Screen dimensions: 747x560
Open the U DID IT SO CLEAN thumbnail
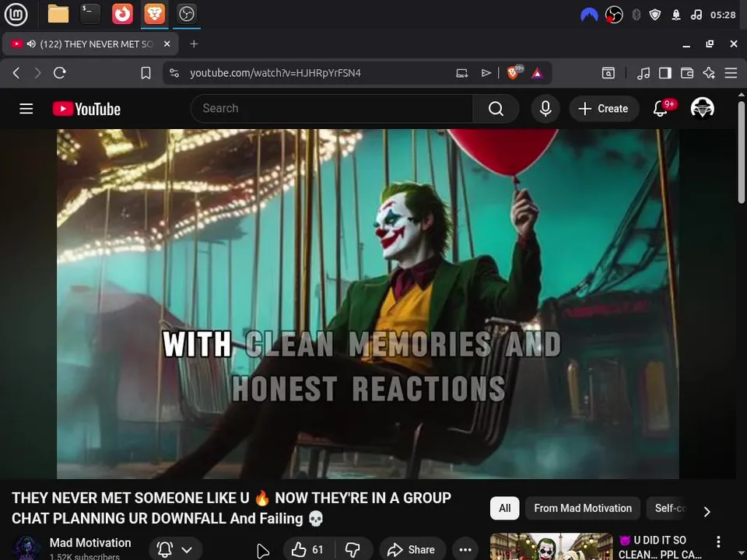[551, 547]
